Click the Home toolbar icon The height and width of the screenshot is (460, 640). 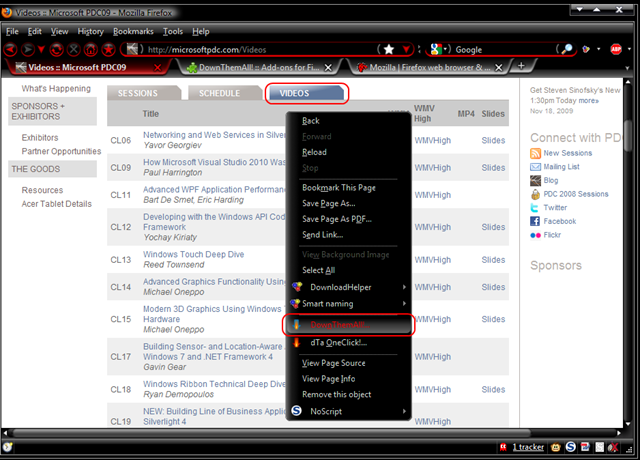[x=91, y=50]
